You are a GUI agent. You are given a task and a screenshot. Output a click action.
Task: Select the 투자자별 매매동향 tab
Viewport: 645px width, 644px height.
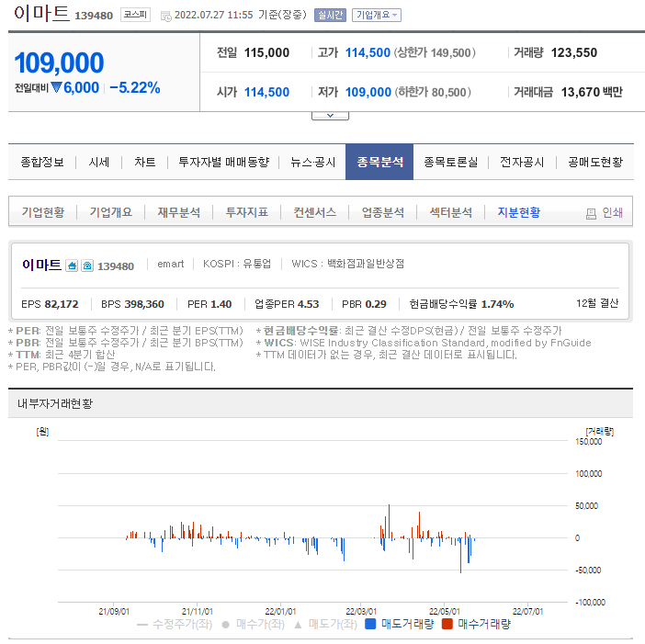[x=224, y=162]
